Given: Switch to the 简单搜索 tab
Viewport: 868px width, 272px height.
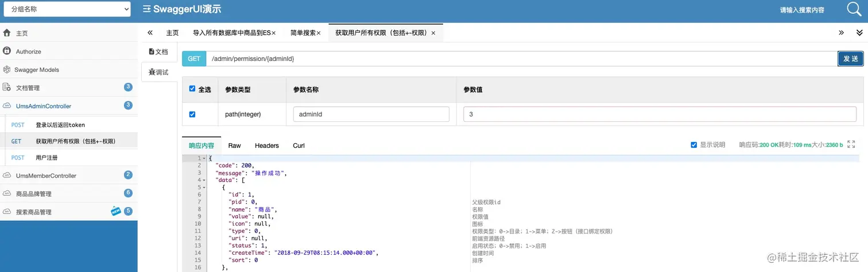Looking at the screenshot, I should 303,33.
